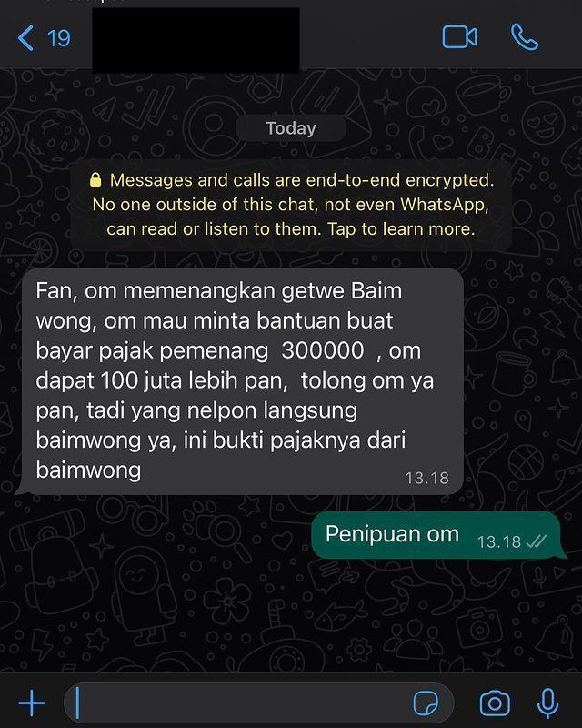
Task: Tap the yellow lock icon in notice
Action: [95, 179]
